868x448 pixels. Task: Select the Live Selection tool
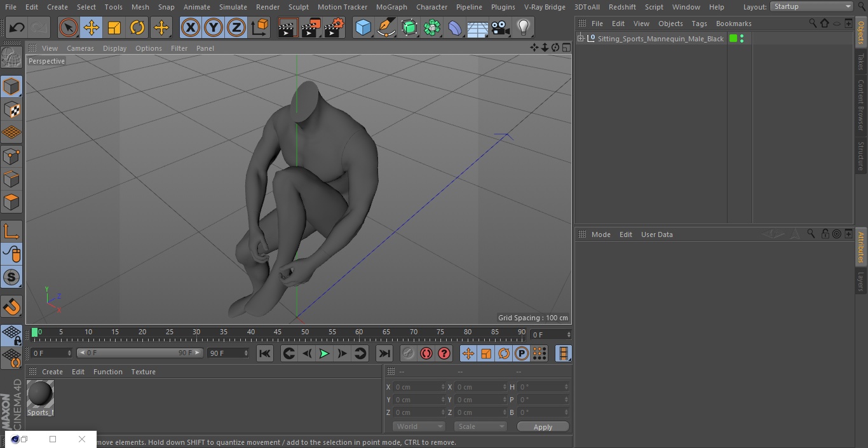(69, 28)
